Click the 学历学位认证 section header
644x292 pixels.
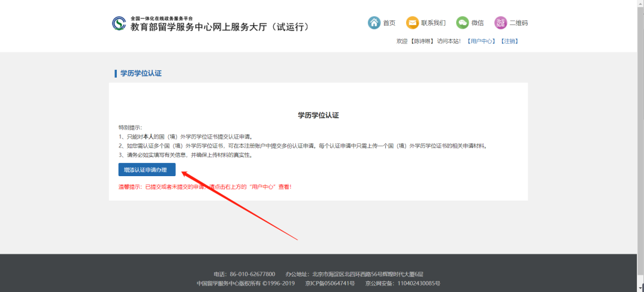tap(141, 73)
